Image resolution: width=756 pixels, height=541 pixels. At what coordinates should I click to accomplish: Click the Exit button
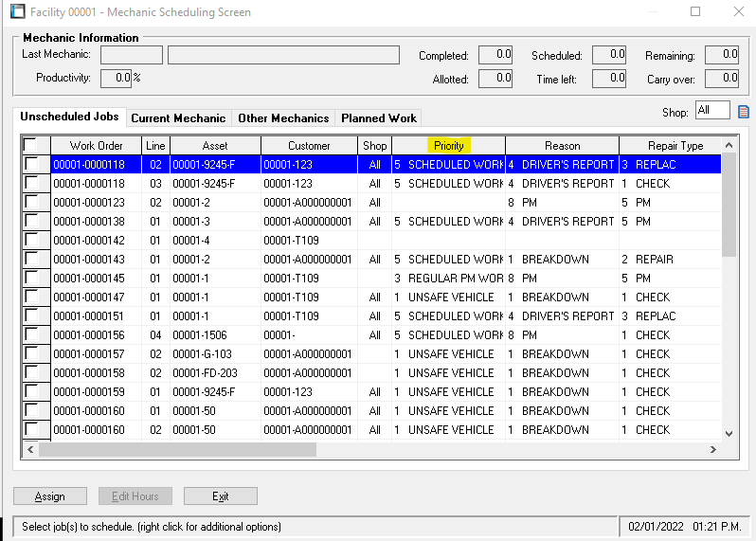[220, 496]
